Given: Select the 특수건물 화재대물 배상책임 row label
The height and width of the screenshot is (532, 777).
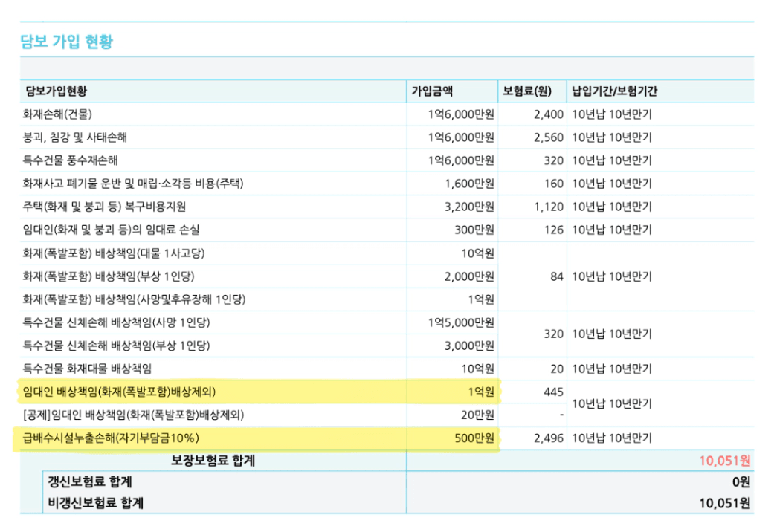Looking at the screenshot, I should [x=87, y=369].
